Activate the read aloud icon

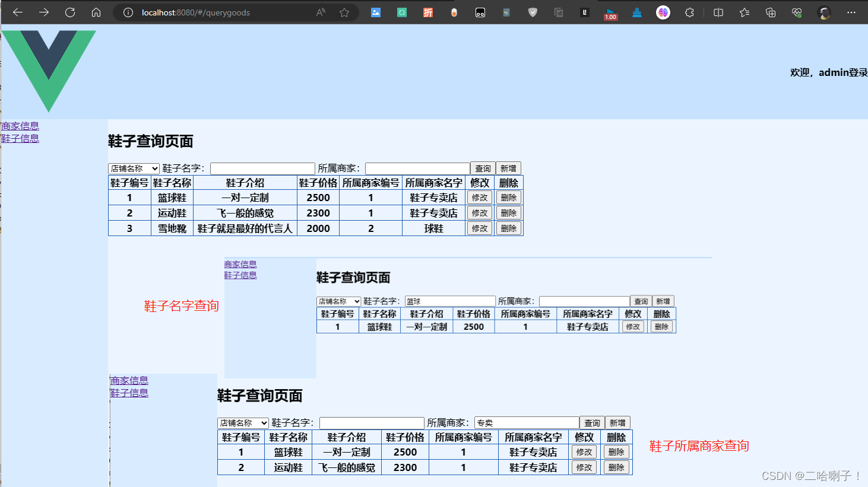pos(321,12)
